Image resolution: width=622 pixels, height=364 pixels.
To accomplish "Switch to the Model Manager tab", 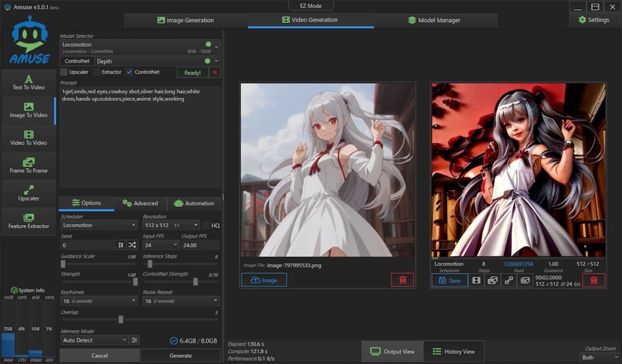I will click(x=434, y=20).
